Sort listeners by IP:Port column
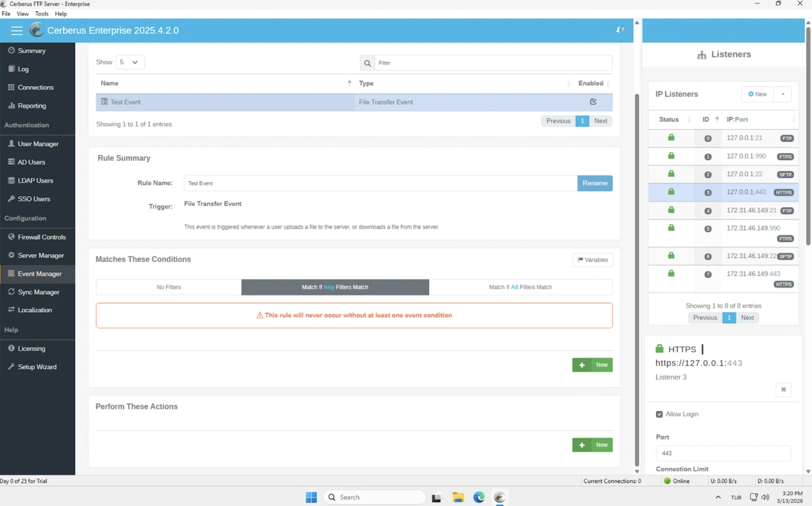812x506 pixels. click(760, 119)
